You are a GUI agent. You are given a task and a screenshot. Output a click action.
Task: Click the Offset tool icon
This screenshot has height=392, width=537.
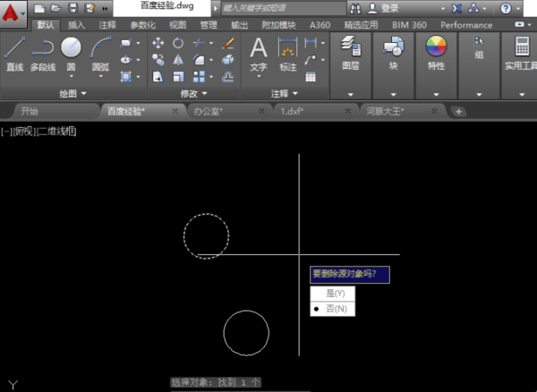pyautogui.click(x=227, y=77)
